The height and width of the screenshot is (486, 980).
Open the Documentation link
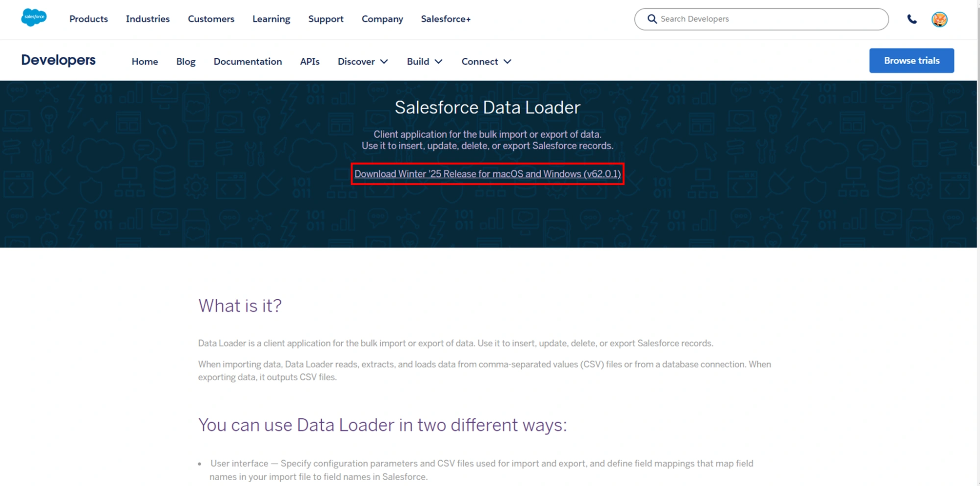(248, 61)
